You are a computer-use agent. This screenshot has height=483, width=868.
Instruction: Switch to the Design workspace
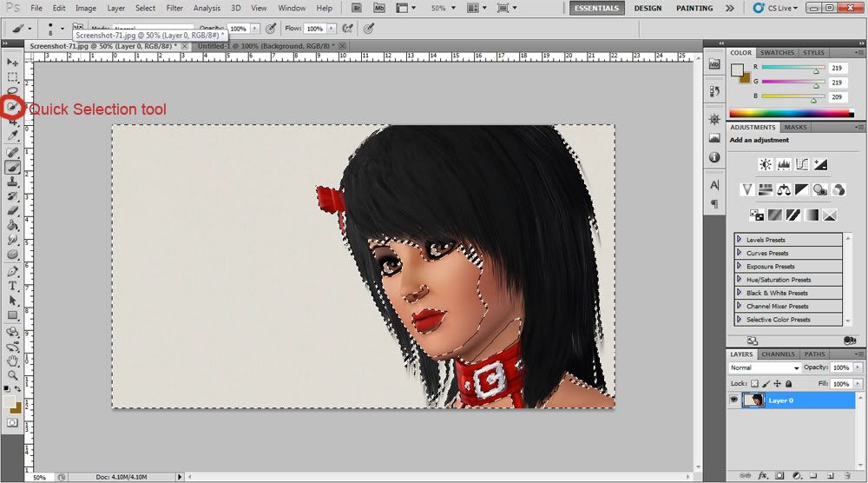(648, 9)
